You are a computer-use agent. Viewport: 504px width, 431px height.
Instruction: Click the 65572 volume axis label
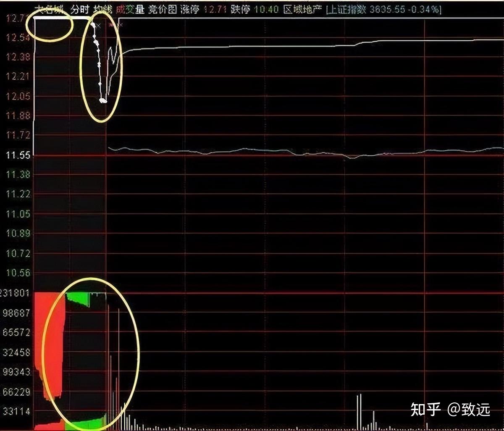click(x=16, y=332)
